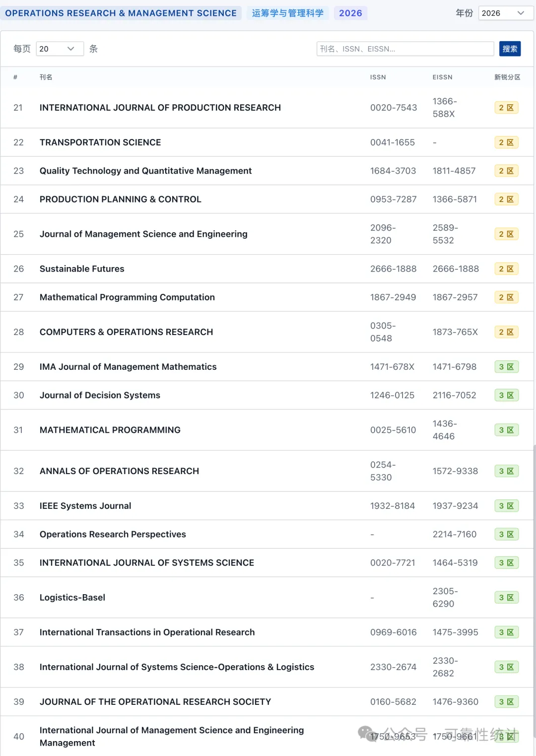This screenshot has width=536, height=756.
Task: Click EISSN 2214-7160 cell
Action: click(x=455, y=534)
